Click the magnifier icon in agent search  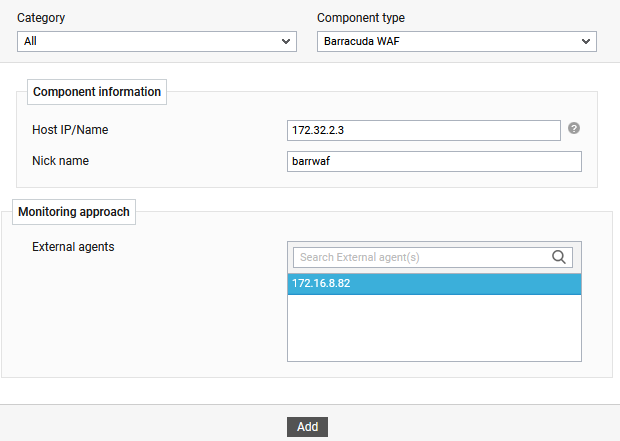(x=559, y=257)
